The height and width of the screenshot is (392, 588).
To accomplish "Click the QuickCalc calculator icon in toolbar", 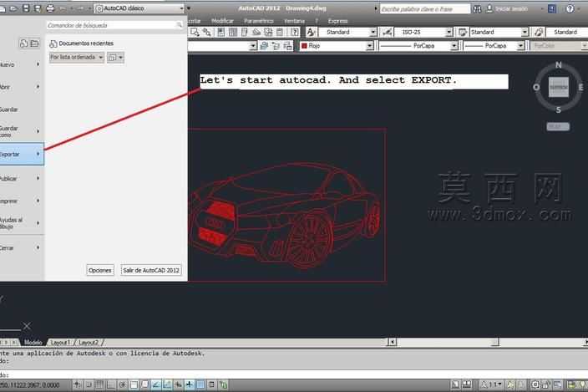I will (280, 33).
